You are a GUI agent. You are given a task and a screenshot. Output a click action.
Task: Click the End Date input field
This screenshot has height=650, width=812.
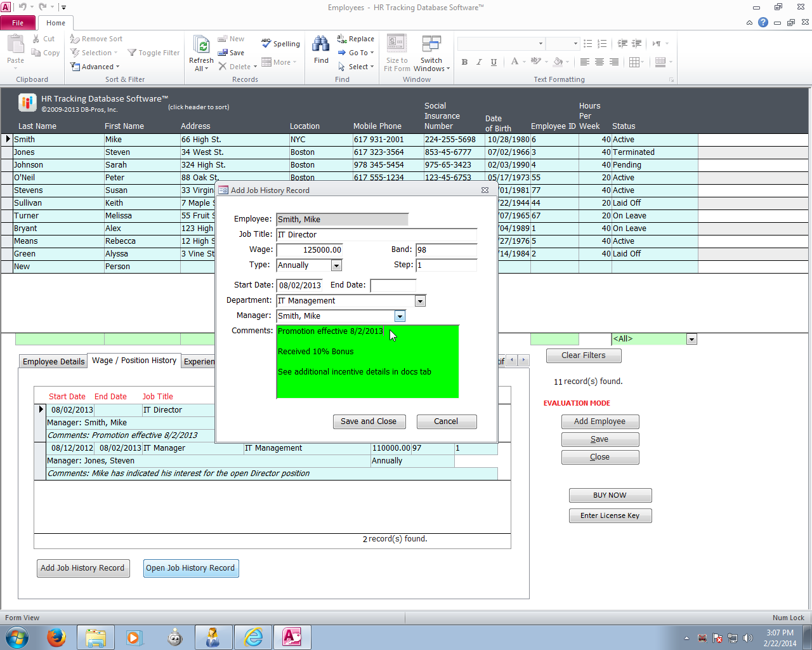pyautogui.click(x=393, y=286)
